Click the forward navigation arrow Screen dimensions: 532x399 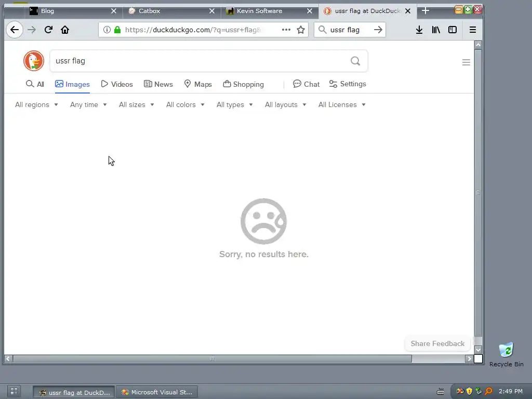(x=32, y=30)
